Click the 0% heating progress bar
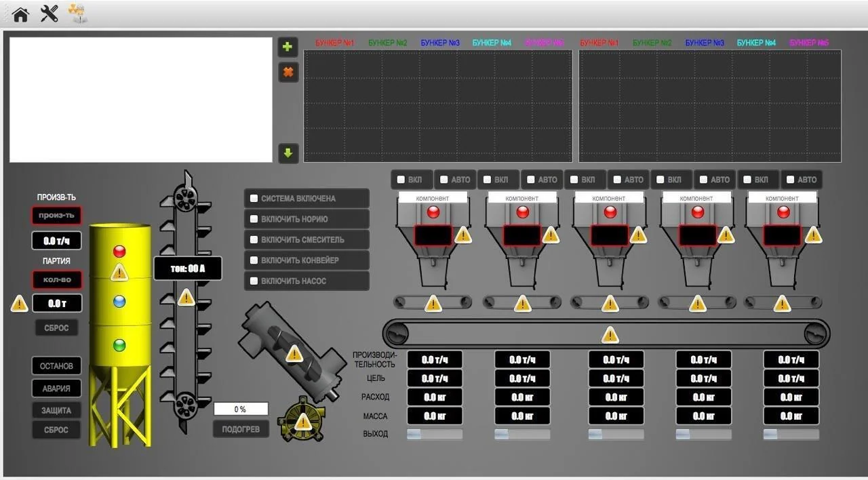The width and height of the screenshot is (868, 480). [x=240, y=408]
